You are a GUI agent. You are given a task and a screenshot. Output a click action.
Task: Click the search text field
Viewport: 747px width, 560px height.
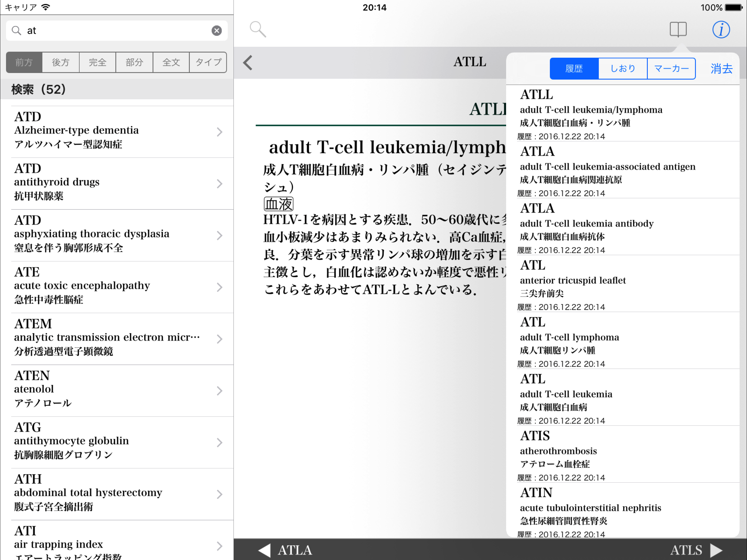tap(115, 31)
